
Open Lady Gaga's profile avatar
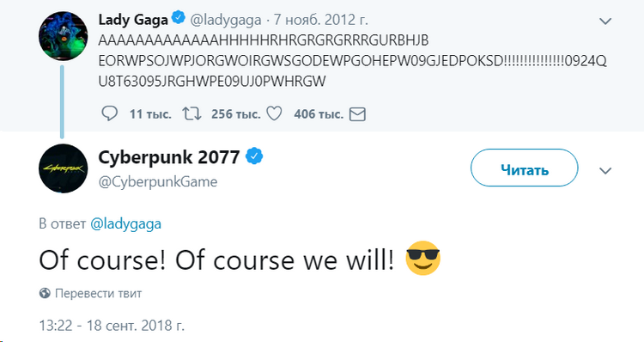pyautogui.click(x=63, y=36)
